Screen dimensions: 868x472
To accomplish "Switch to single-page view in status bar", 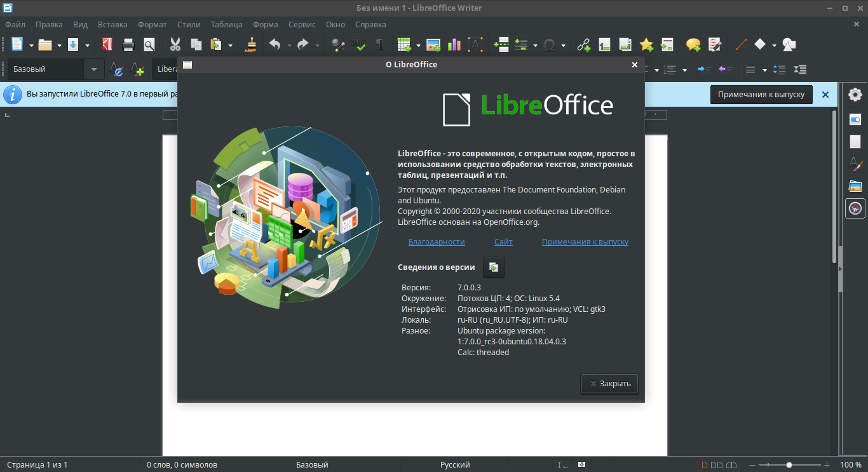I will click(704, 464).
